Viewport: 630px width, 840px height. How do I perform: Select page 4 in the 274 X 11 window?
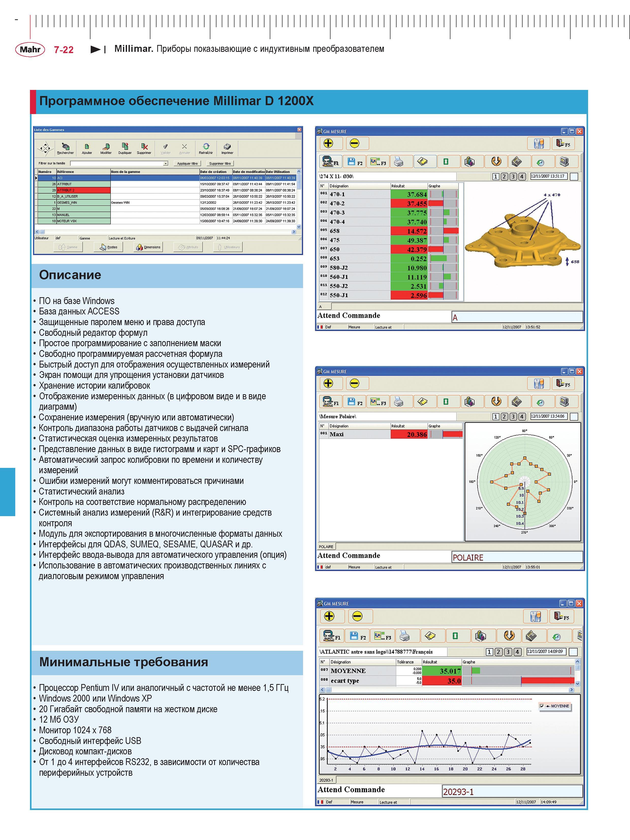click(x=522, y=177)
